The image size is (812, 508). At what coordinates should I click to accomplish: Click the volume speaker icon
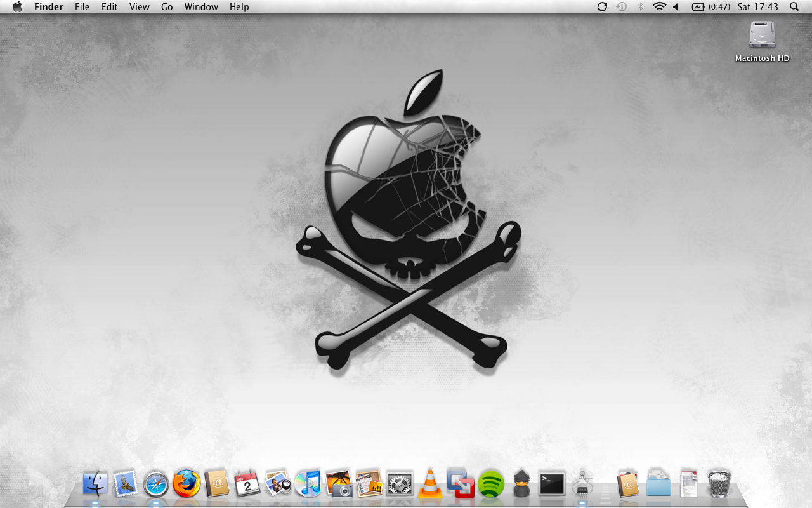point(676,7)
